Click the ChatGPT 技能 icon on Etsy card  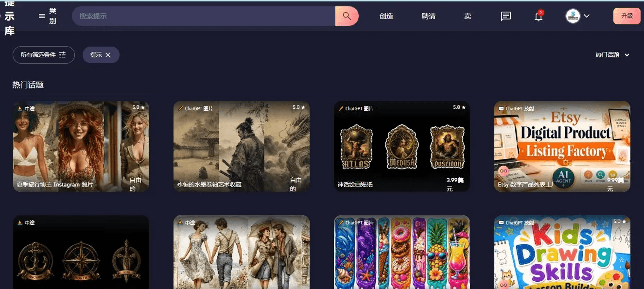tap(501, 109)
